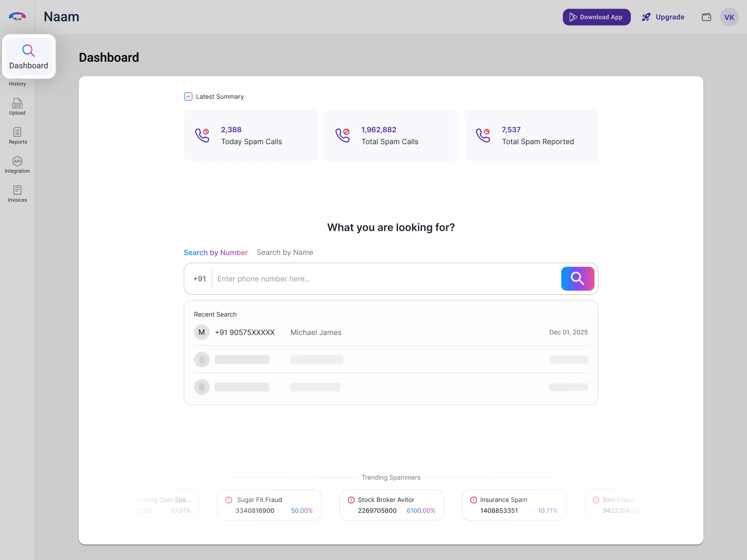The image size is (747, 560).
Task: Click the Download App button
Action: (x=596, y=17)
